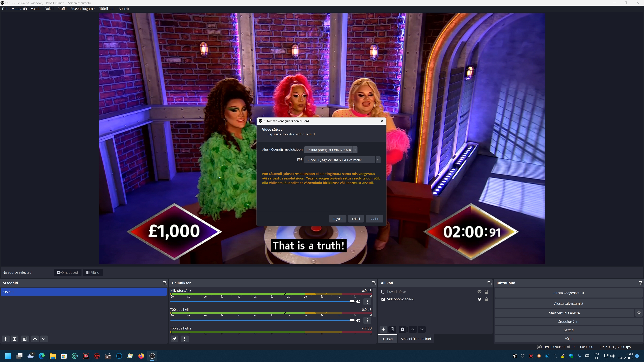This screenshot has height=362, width=644.
Task: Click Alusta salvestamist button
Action: (x=568, y=303)
